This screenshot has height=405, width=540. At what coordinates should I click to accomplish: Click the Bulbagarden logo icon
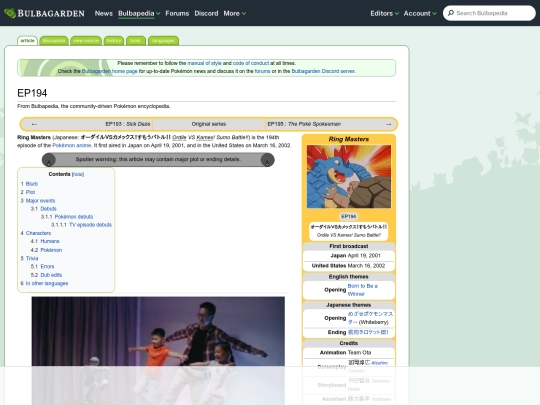coord(10,13)
